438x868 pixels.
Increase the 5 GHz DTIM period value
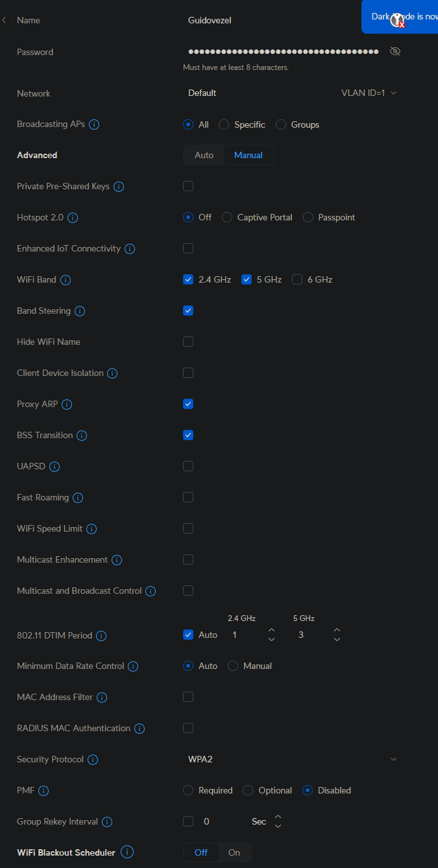337,630
